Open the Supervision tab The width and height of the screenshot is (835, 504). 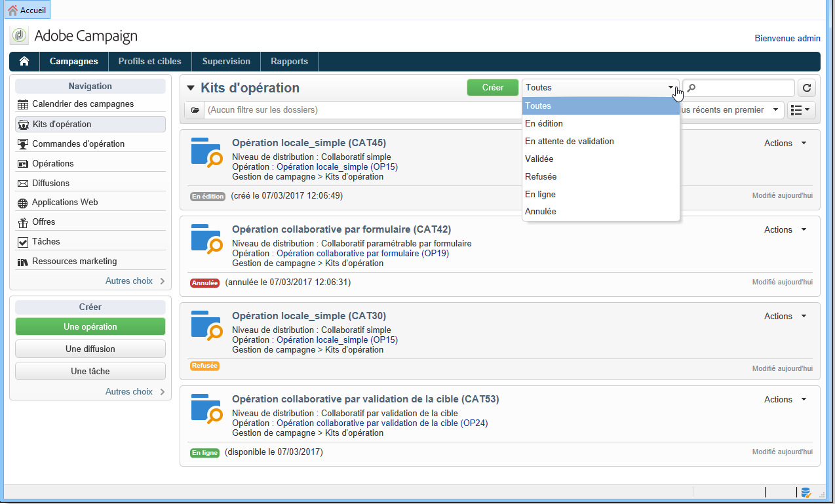coord(226,62)
